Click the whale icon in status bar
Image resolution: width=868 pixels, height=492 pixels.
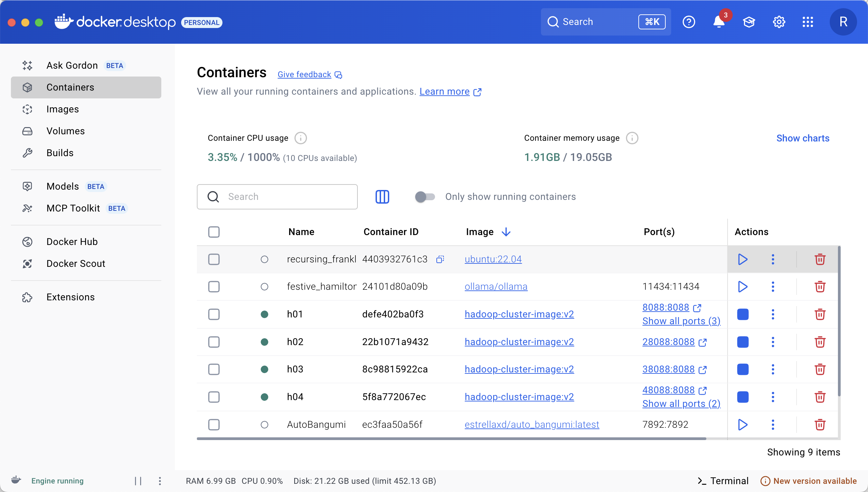(x=16, y=480)
